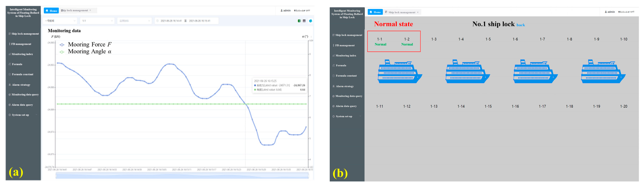The width and height of the screenshot is (644, 188).
Task: Click the blue back link beside No.1 ship lock
Action: coord(520,25)
